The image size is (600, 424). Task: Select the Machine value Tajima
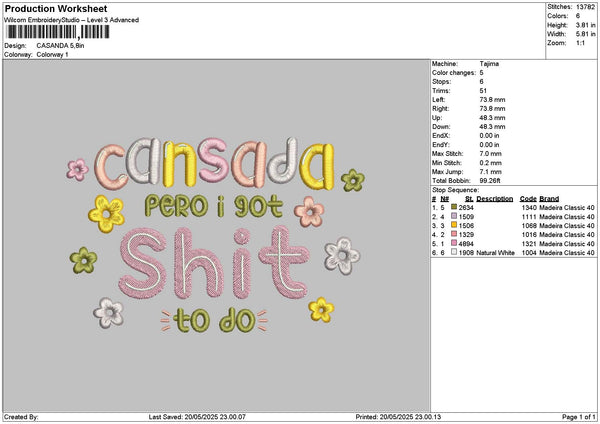pyautogui.click(x=489, y=64)
